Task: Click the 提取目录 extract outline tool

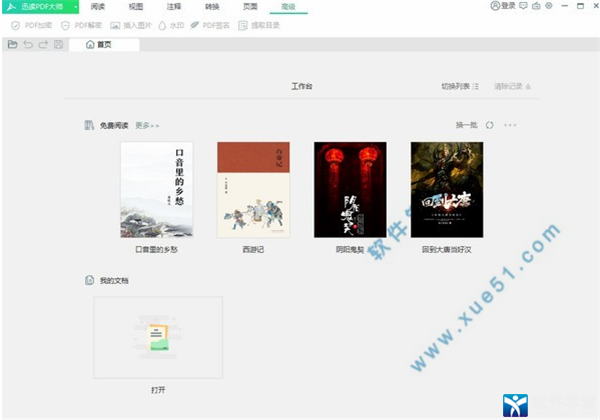Action: [259, 26]
